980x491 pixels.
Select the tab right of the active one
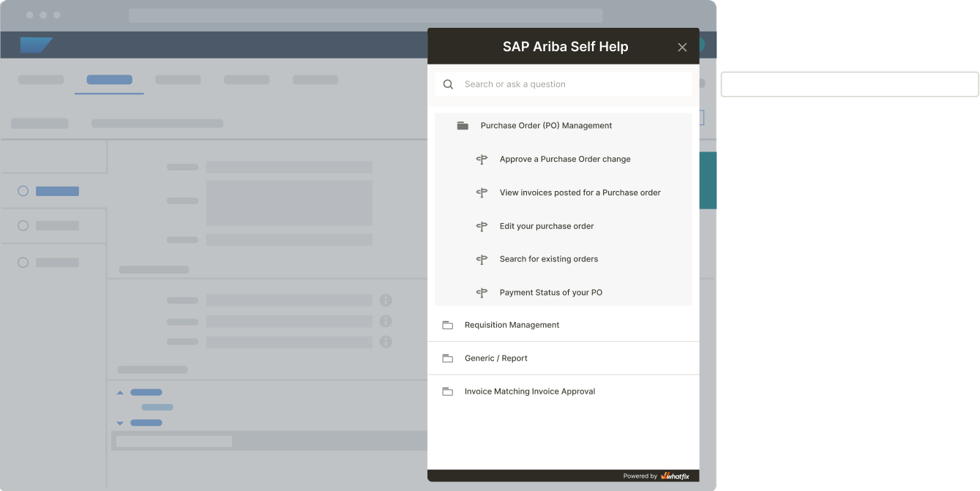178,80
